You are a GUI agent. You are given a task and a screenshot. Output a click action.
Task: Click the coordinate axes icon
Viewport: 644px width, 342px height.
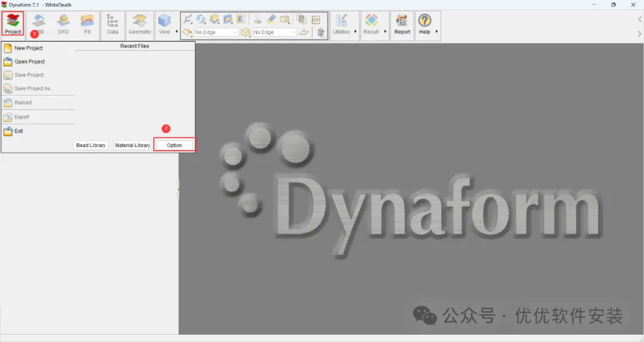188,19
